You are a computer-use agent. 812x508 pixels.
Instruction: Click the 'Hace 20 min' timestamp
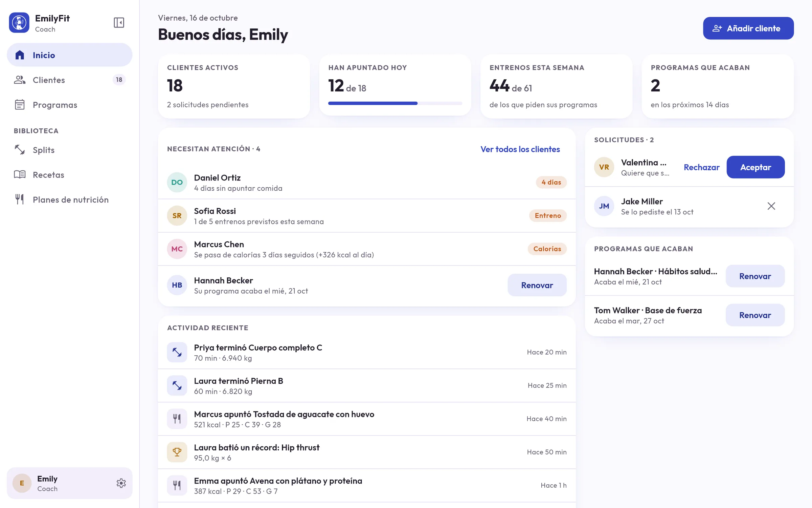[x=547, y=352]
